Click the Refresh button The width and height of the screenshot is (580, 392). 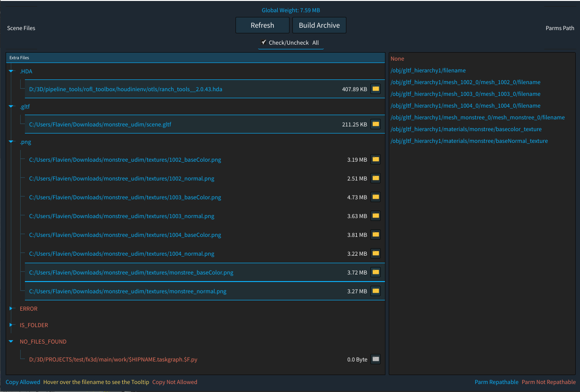[262, 25]
